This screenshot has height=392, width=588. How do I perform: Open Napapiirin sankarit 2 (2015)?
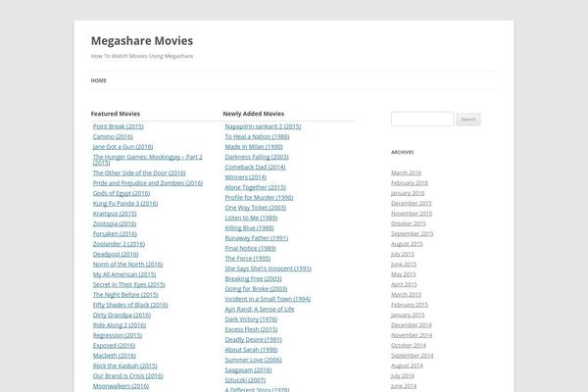[x=263, y=126]
